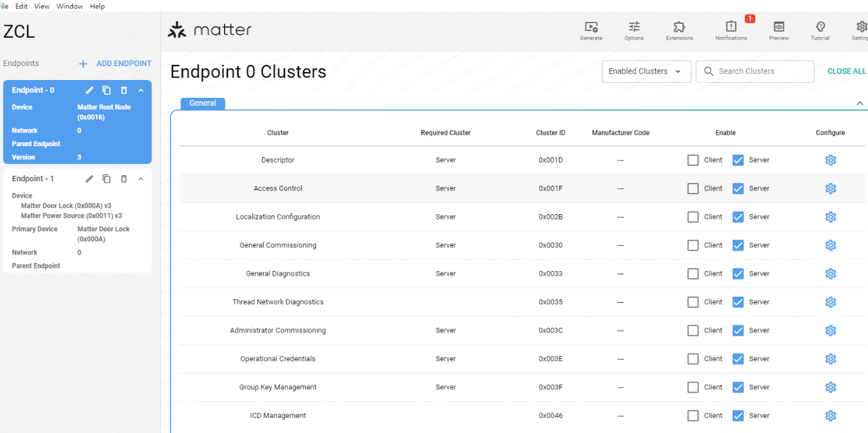Open the Enabled Clusters filter dropdown
Screen dimensions: 868x433
pos(646,71)
